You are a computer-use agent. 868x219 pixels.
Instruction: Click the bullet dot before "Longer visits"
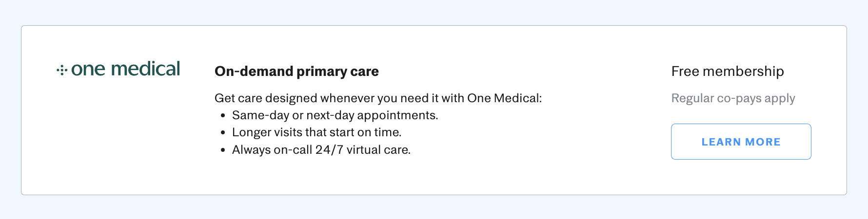tap(223, 133)
